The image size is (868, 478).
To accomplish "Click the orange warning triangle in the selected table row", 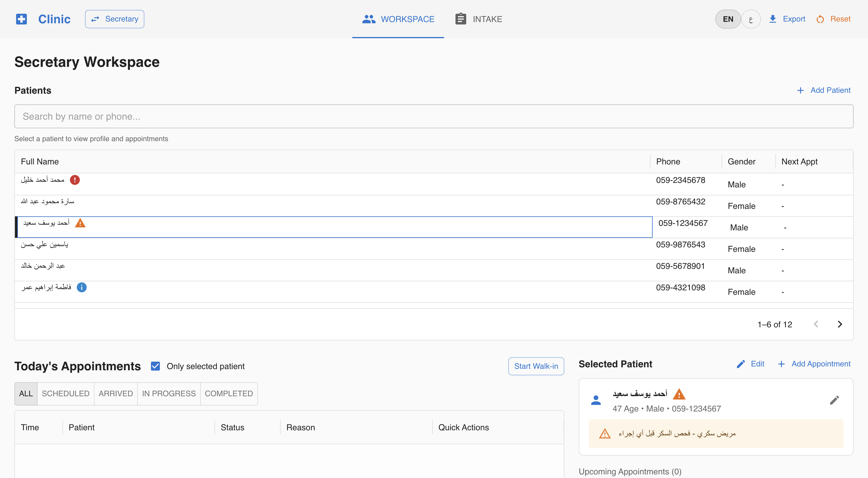I will (x=80, y=223).
